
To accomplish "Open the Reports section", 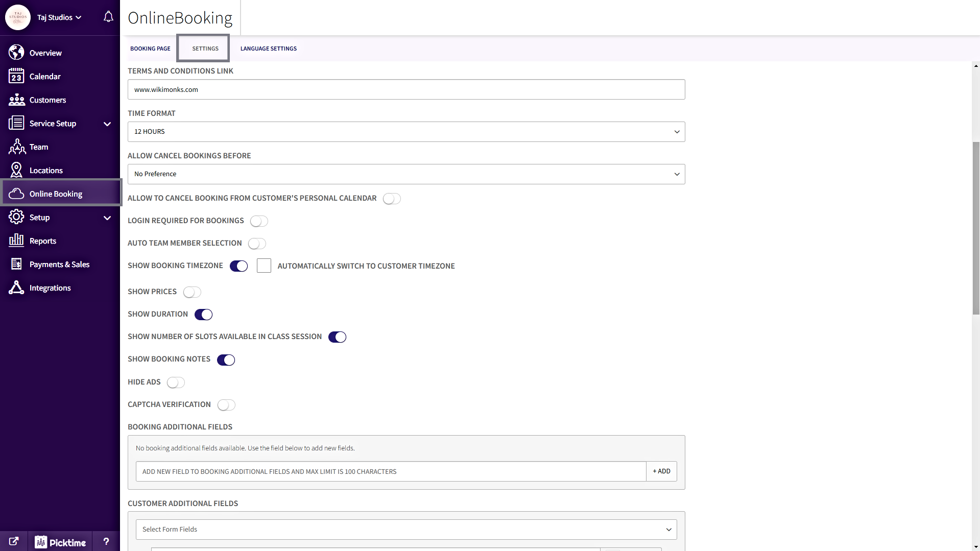I will [x=43, y=241].
